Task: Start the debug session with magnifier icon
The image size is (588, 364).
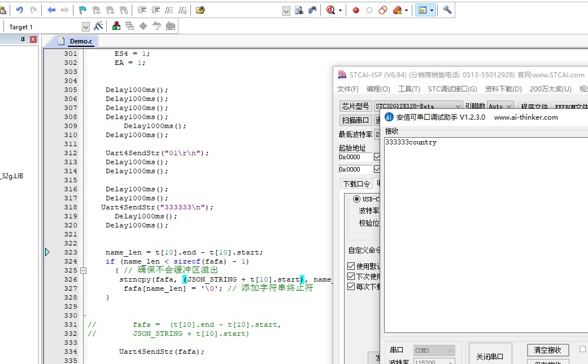Action: [x=330, y=10]
